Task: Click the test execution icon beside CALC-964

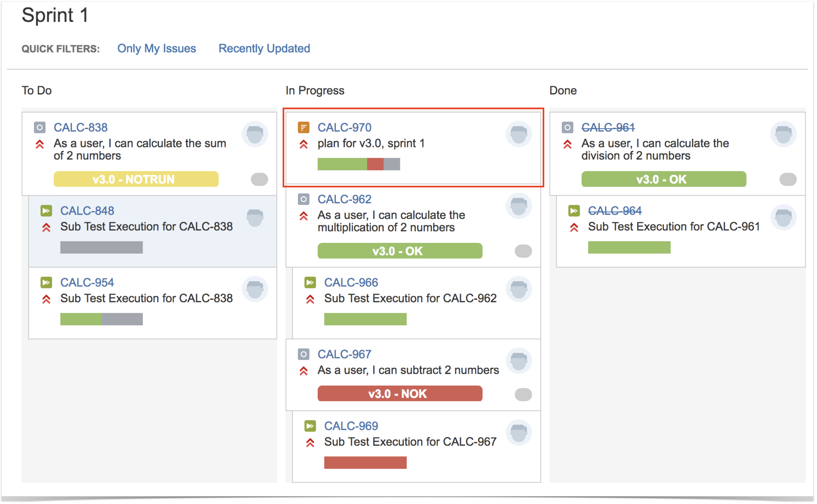Action: pyautogui.click(x=574, y=211)
